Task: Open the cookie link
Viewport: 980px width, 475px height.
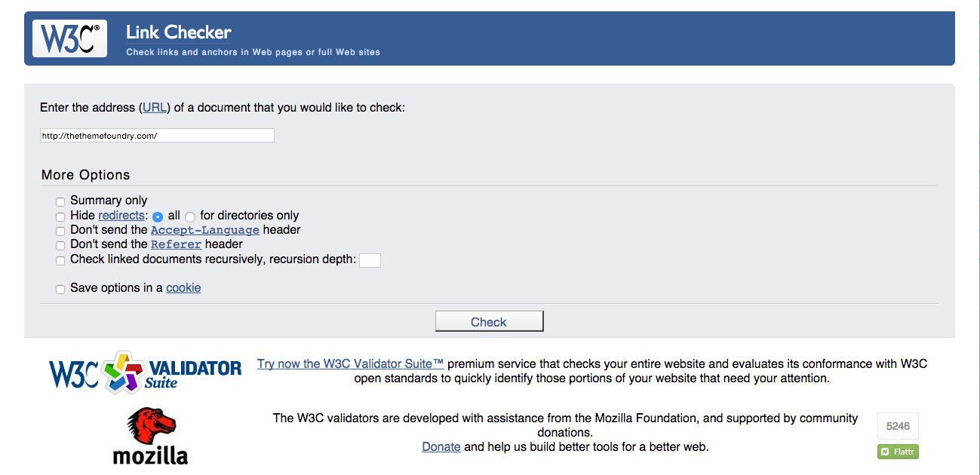Action: [183, 287]
